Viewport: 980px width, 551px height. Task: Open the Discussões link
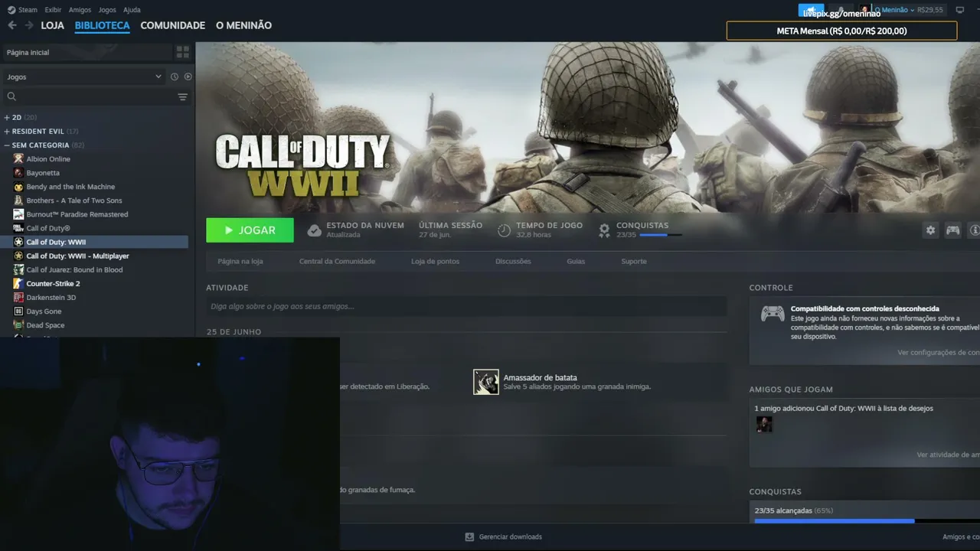pos(513,261)
